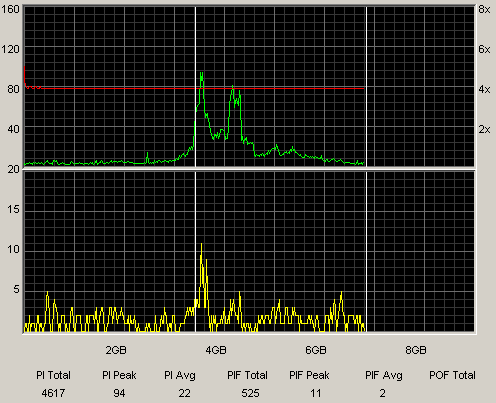496x403 pixels.
Task: Click the 160 value on PI axis
Action: point(11,9)
